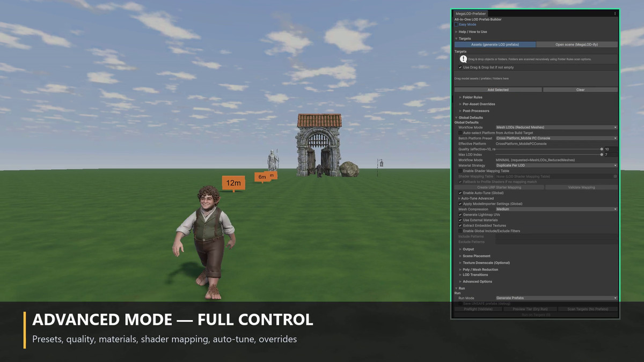
Task: Toggle Apply ModelImporter Settings (Global)
Action: 460,204
